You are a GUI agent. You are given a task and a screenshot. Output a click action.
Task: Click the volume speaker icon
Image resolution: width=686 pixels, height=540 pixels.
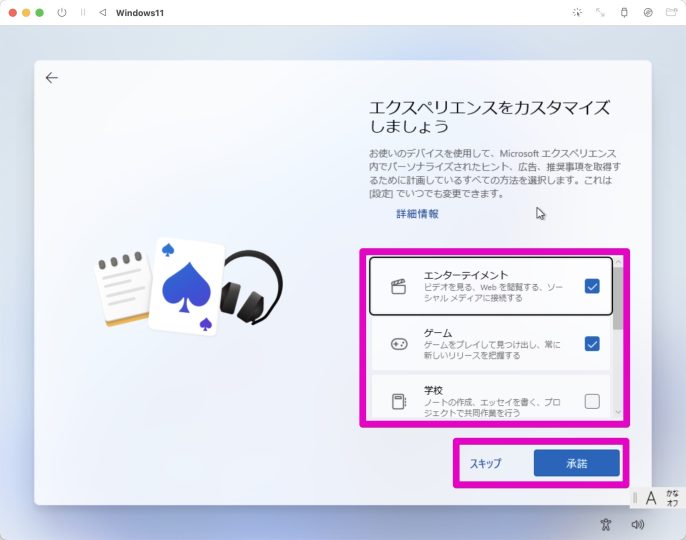pos(637,524)
